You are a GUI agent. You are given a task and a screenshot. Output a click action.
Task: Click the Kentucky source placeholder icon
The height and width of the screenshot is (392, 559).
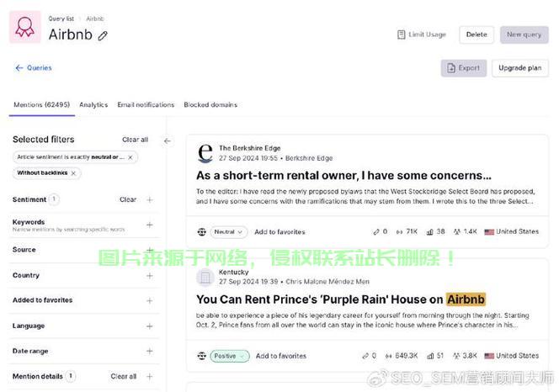205,277
